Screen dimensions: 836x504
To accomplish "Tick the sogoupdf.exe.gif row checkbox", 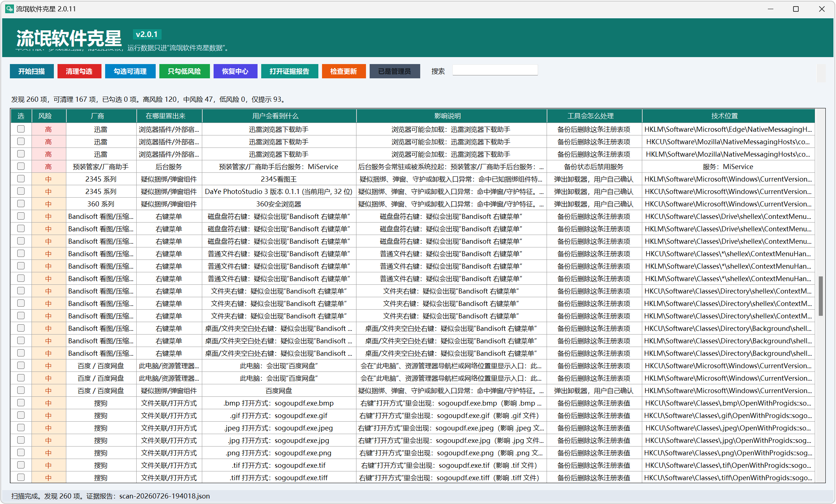I will (x=21, y=415).
